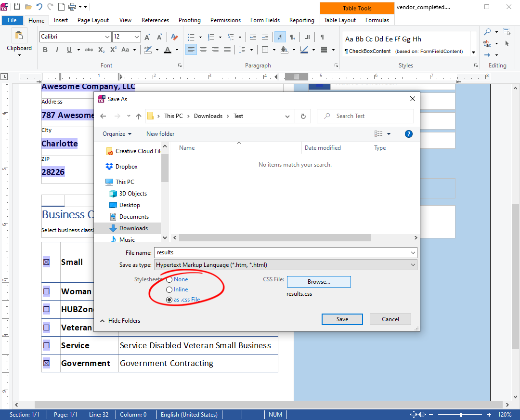
Task: Toggle the Small business classification checkbox
Action: point(46,262)
